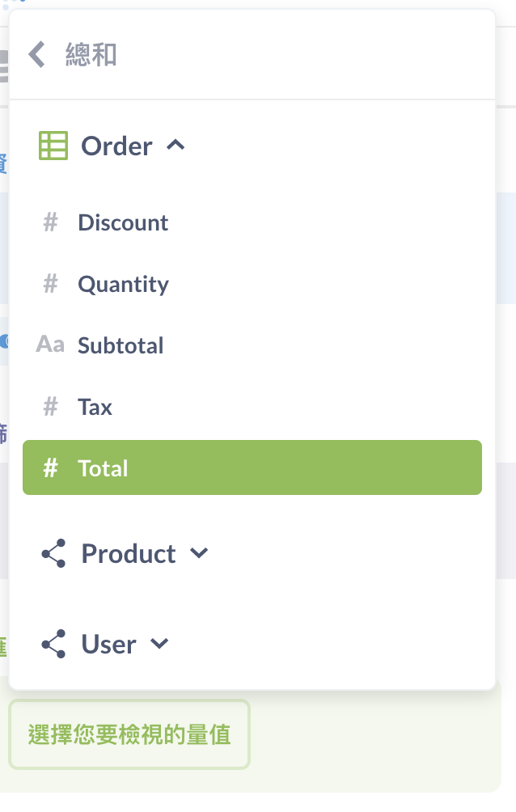The width and height of the screenshot is (516, 812).
Task: Click the back chevron beside 總和
Action: (36, 55)
